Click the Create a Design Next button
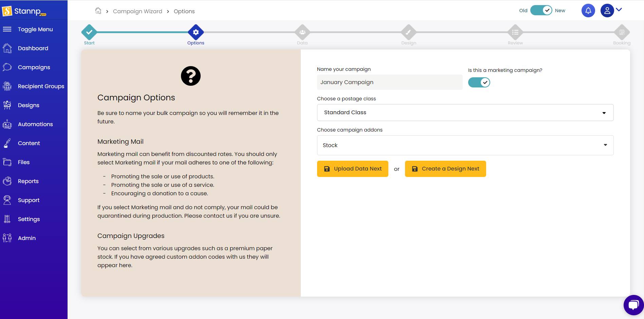 (x=445, y=169)
